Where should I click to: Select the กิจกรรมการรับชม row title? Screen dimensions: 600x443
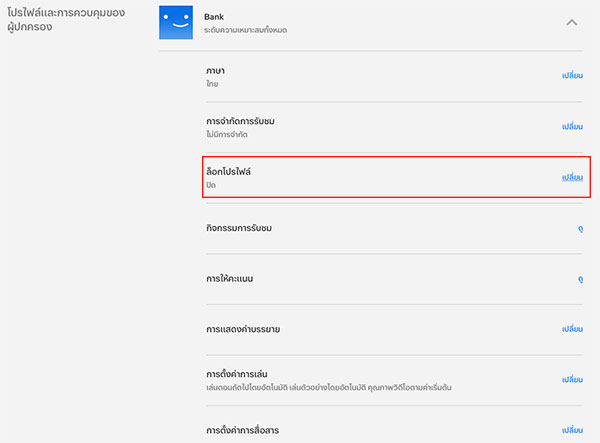(x=238, y=229)
